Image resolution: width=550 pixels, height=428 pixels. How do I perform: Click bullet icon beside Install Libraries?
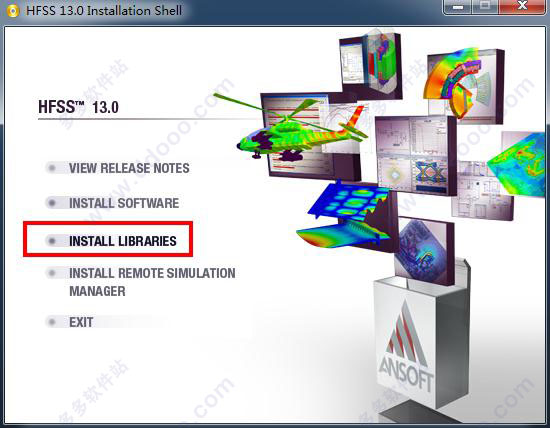[x=52, y=241]
